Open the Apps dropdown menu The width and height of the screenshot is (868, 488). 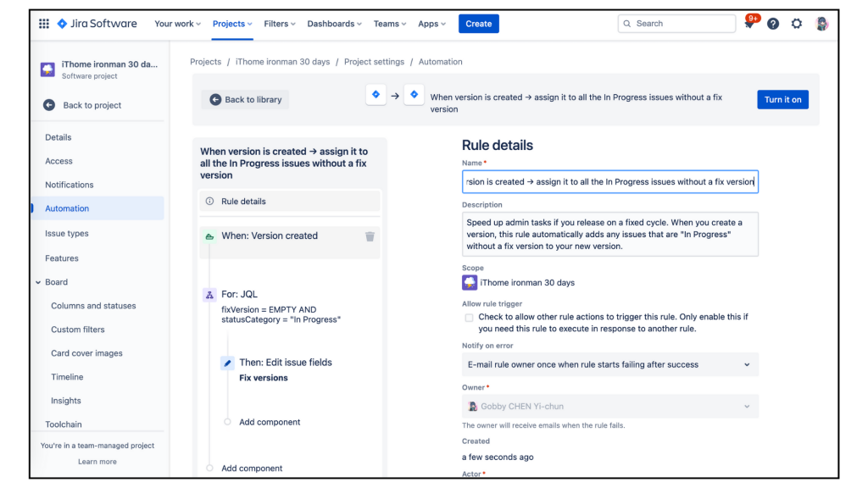pos(431,24)
